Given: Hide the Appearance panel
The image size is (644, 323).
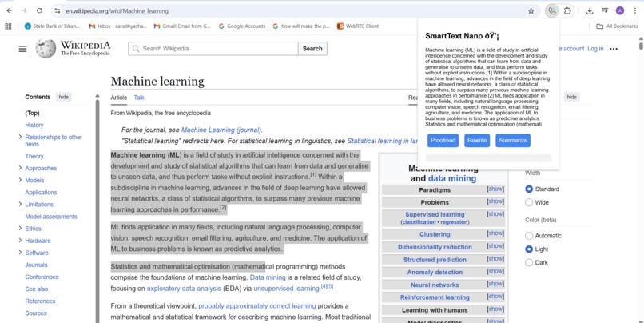Looking at the screenshot, I should pyautogui.click(x=572, y=97).
